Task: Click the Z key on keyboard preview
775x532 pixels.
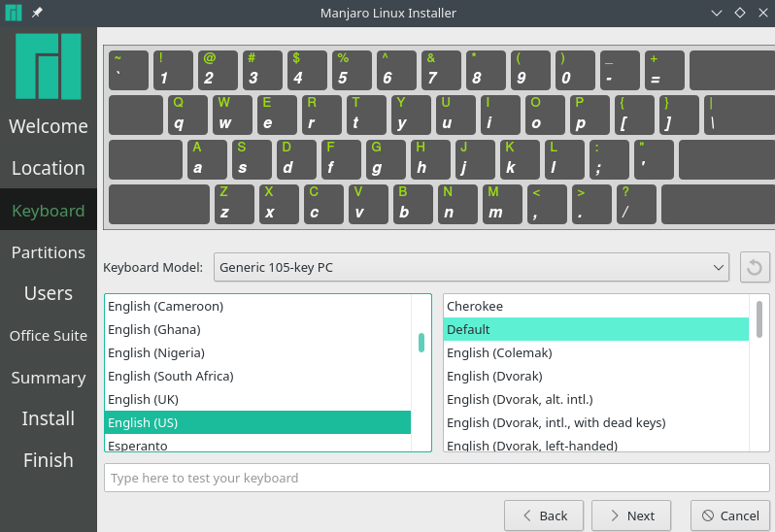Action: pyautogui.click(x=234, y=205)
